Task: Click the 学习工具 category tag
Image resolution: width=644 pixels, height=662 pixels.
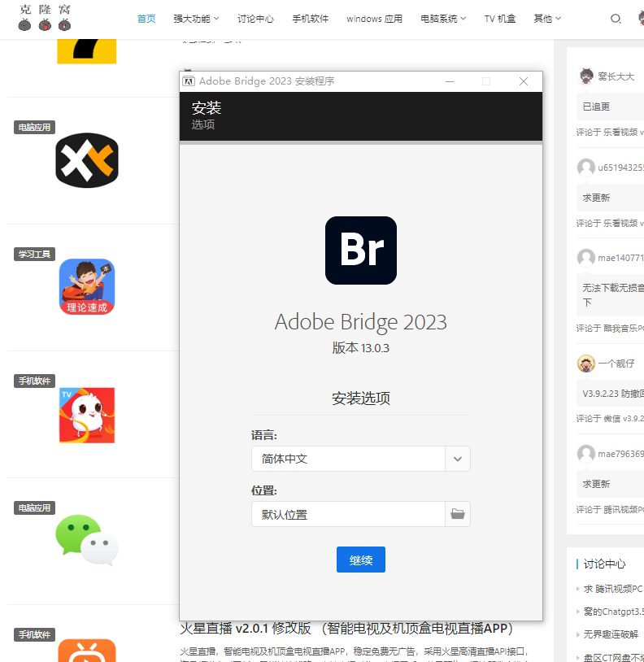Action: (35, 255)
